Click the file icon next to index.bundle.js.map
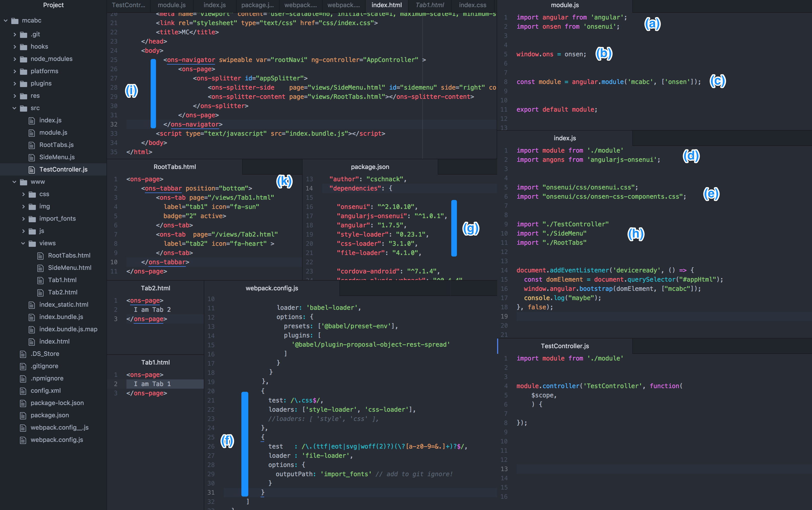Screen dimensions: 812x510 pyautogui.click(x=32, y=330)
